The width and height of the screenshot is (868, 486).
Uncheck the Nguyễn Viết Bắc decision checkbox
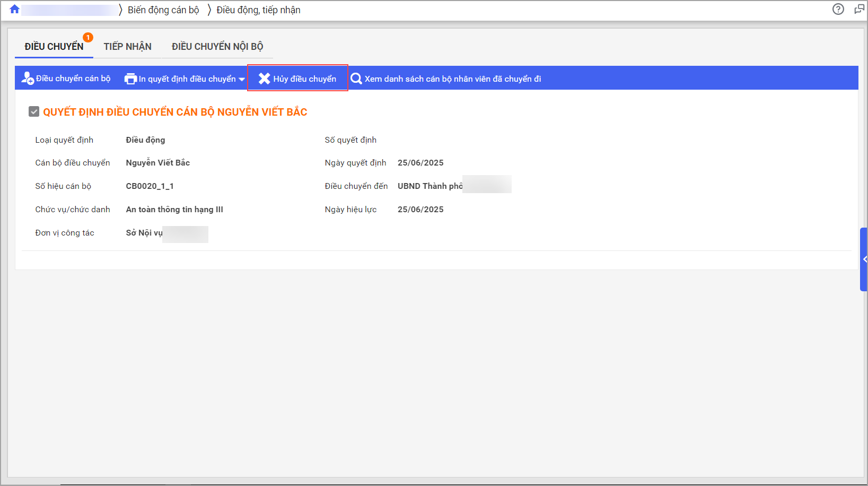pyautogui.click(x=34, y=111)
